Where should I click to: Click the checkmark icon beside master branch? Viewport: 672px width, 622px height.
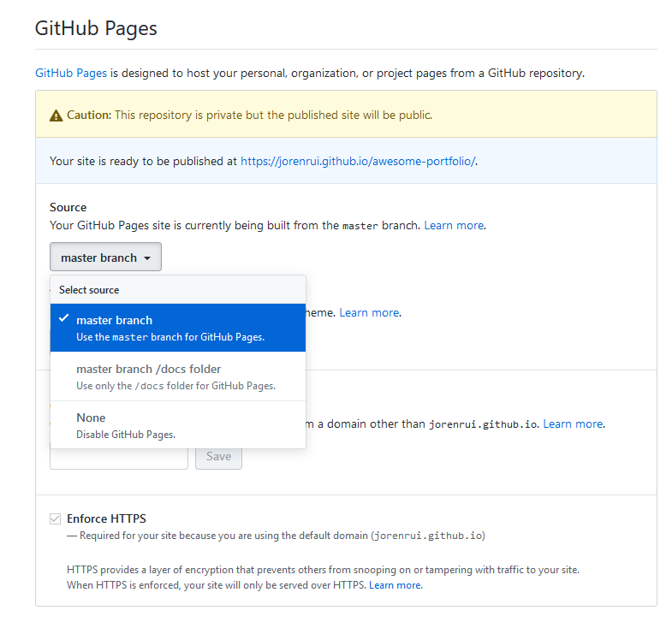[x=64, y=318]
